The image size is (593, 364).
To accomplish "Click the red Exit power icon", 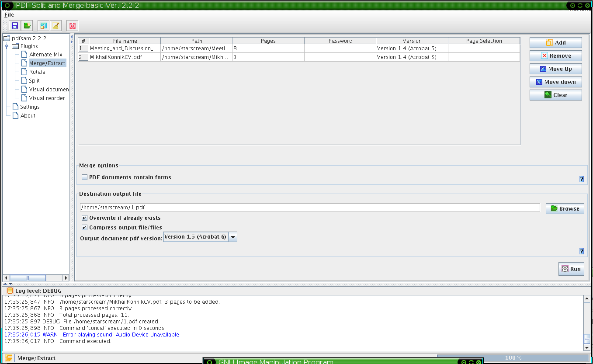I will pyautogui.click(x=73, y=26).
